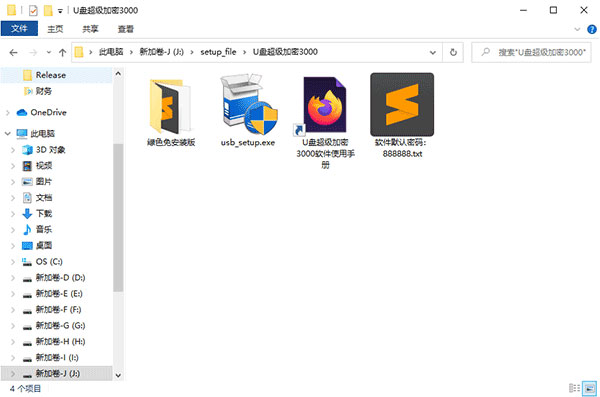The width and height of the screenshot is (600, 397).
Task: Click the 新加卷-E (E:) drive icon
Action: tap(27, 295)
